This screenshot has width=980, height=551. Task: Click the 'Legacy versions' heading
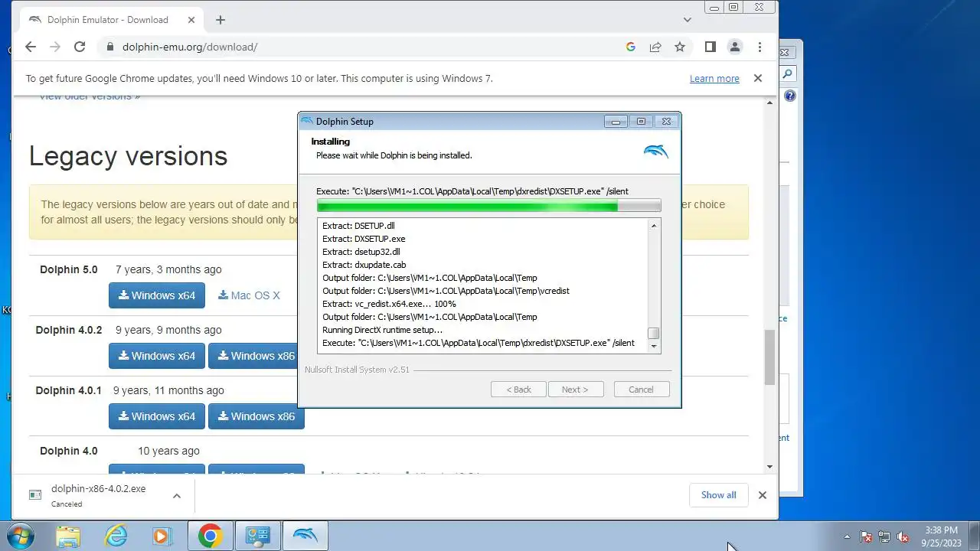click(129, 156)
